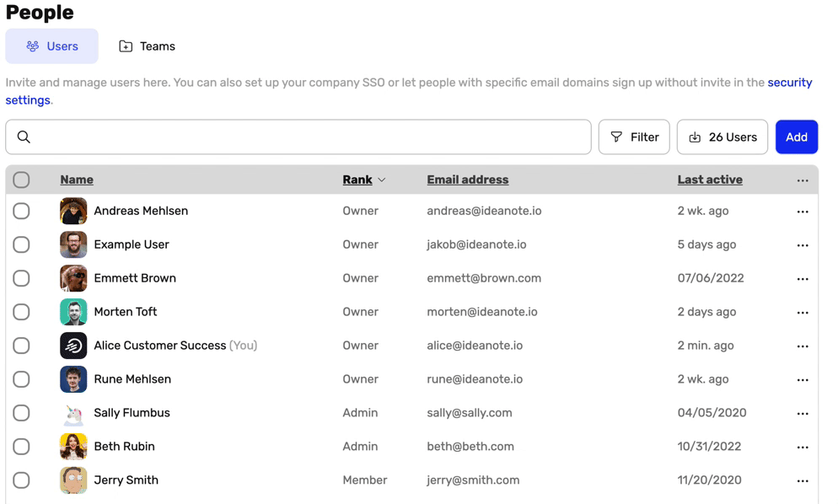Check the box for Morten Toft
Screen dimensions: 838x504
point(21,312)
